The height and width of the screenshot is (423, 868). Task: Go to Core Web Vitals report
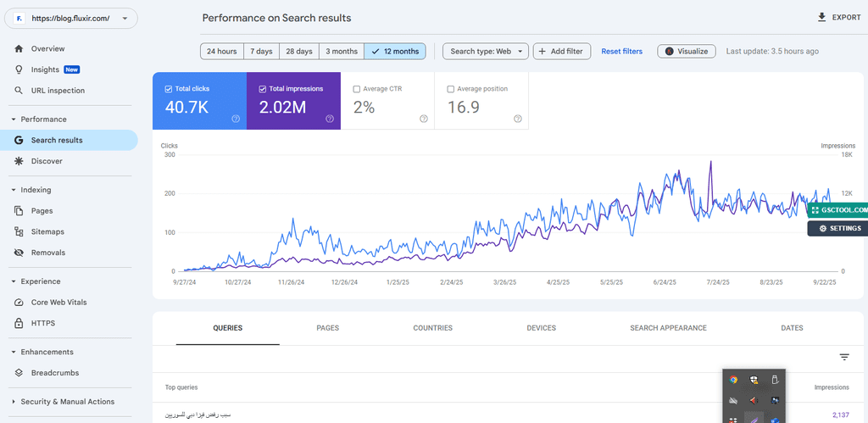pyautogui.click(x=58, y=302)
